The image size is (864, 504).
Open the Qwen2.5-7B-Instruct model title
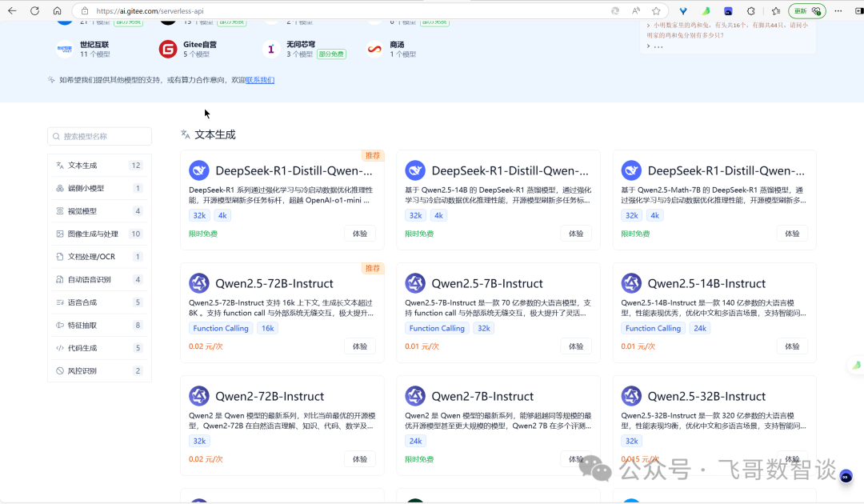coord(487,284)
